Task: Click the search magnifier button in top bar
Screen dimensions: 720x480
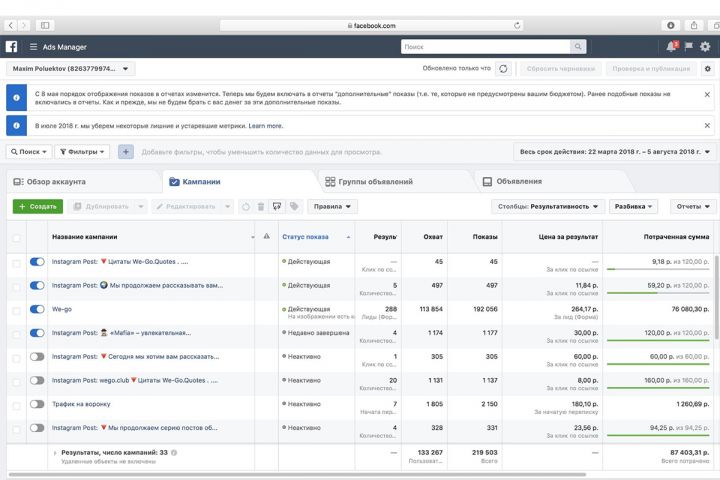Action: coord(578,46)
